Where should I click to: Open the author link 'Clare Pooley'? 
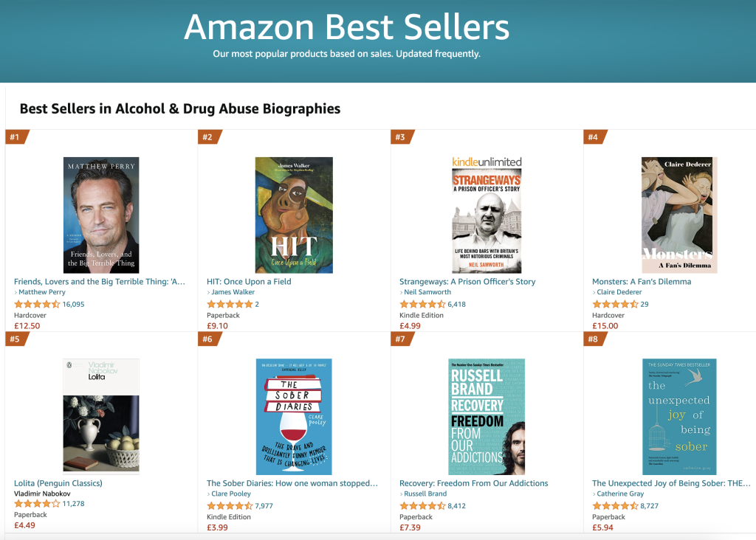230,494
